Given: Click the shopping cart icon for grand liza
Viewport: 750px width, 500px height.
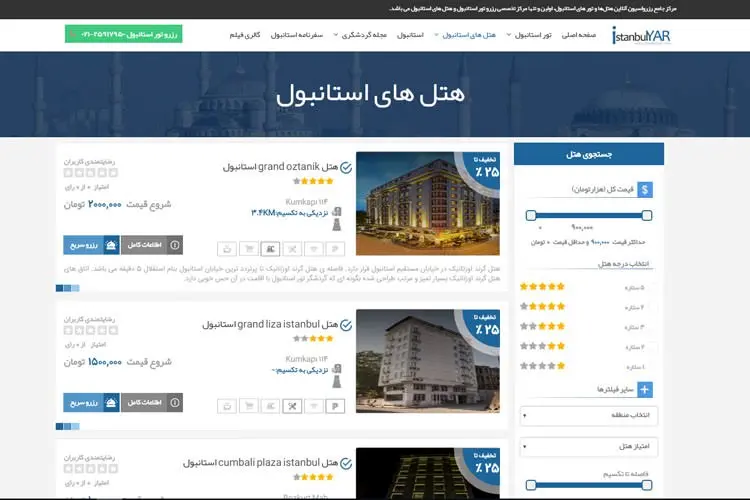Looking at the screenshot, I should pos(249,406).
